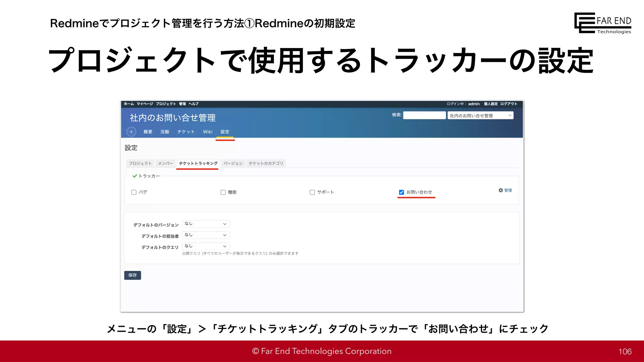
Task: Click the 検索: label link
Action: coord(397,115)
